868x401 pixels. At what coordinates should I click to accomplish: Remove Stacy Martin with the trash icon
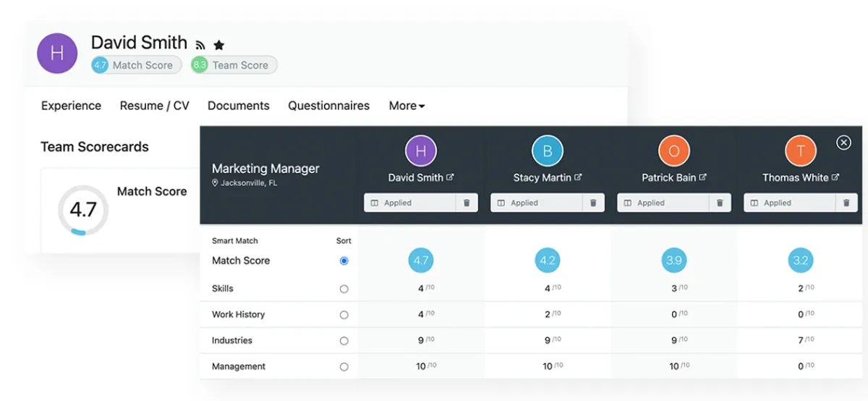pos(593,203)
